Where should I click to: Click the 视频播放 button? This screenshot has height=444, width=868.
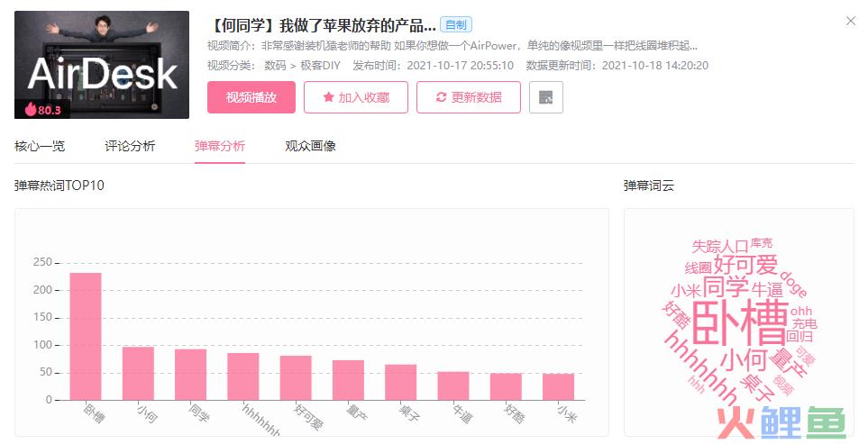tap(251, 97)
